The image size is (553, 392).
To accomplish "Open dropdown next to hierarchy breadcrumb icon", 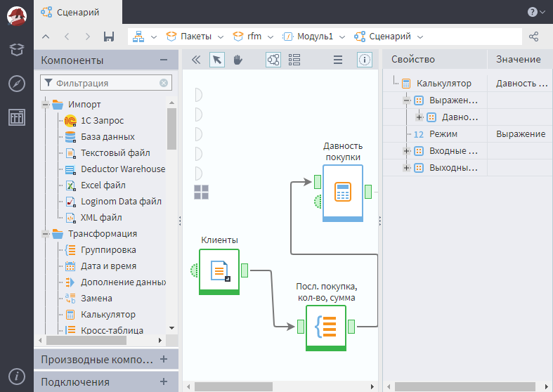I will point(154,37).
